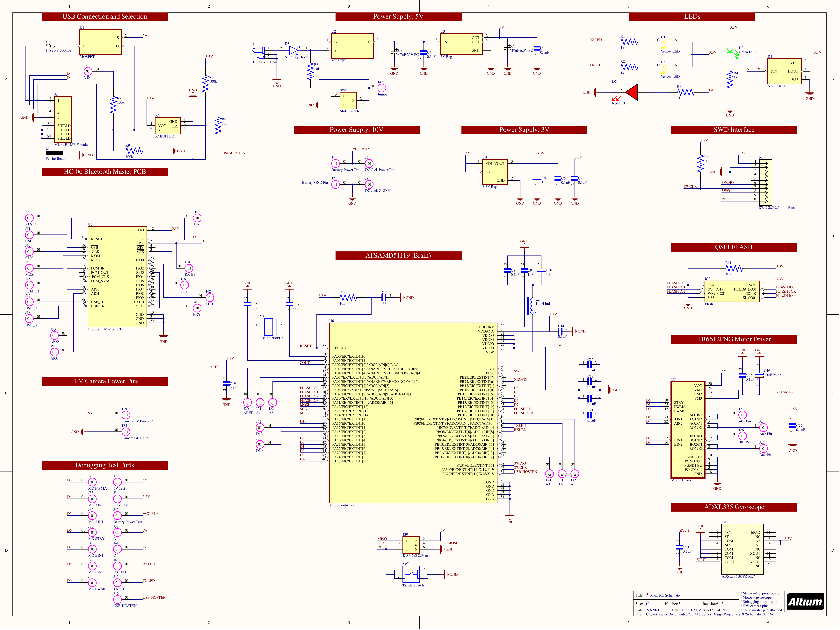Select the R11 10k resistor in QSPI Flash
The image size is (840, 630).
tap(734, 269)
